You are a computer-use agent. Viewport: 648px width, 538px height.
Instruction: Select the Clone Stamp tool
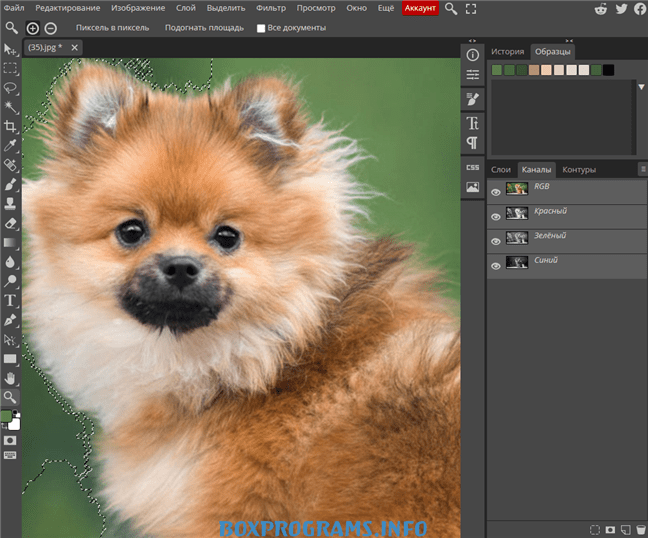(x=10, y=203)
